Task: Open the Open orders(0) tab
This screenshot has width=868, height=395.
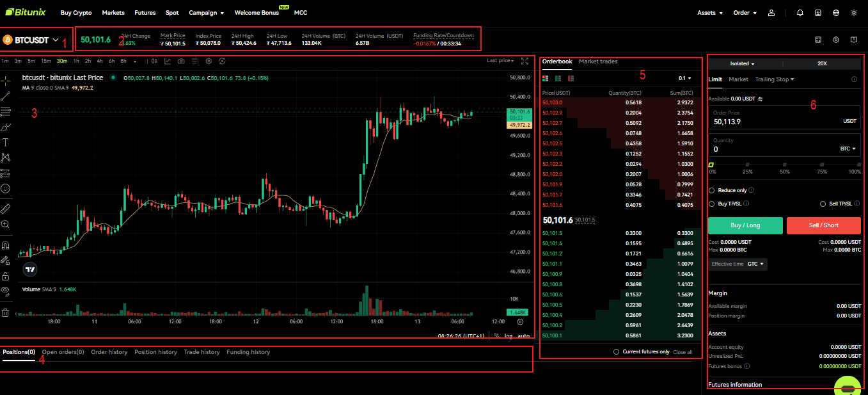Action: click(63, 352)
